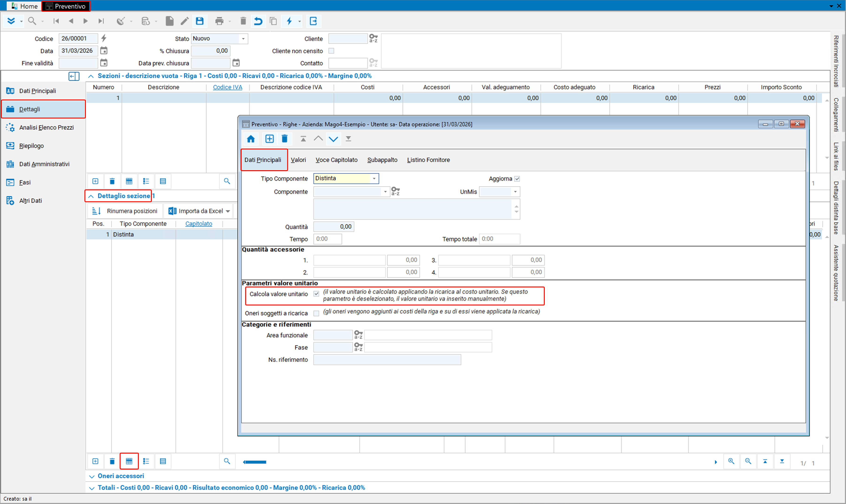This screenshot has height=504, width=846.
Task: Collapse the Sezioni section header
Action: point(91,76)
